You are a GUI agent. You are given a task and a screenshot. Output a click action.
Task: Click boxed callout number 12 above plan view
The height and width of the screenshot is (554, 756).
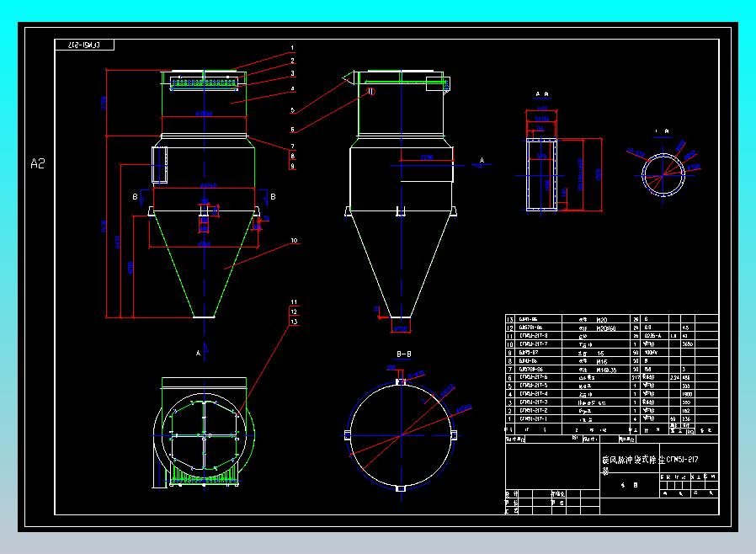pyautogui.click(x=294, y=312)
